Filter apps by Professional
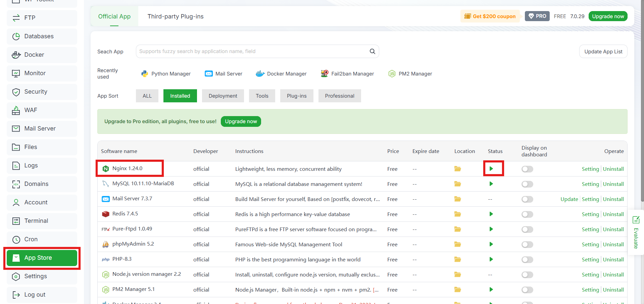The width and height of the screenshot is (644, 304). 340,96
